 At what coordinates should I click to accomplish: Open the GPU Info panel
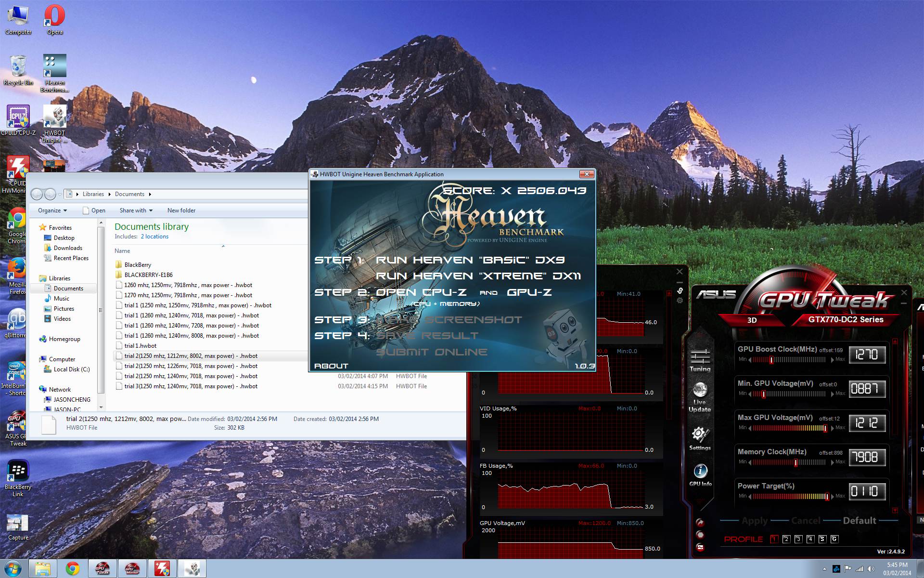tap(700, 475)
